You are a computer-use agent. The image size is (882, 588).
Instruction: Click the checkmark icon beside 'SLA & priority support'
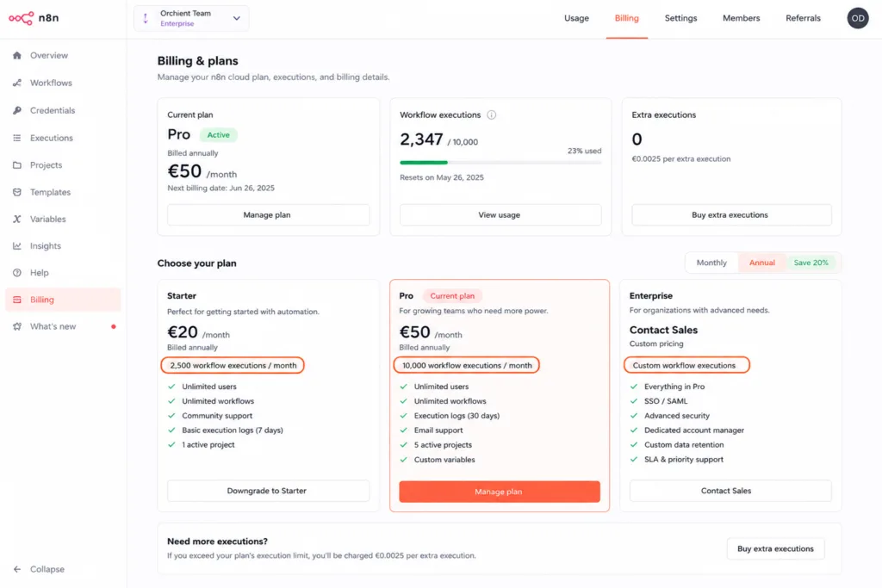coord(634,459)
